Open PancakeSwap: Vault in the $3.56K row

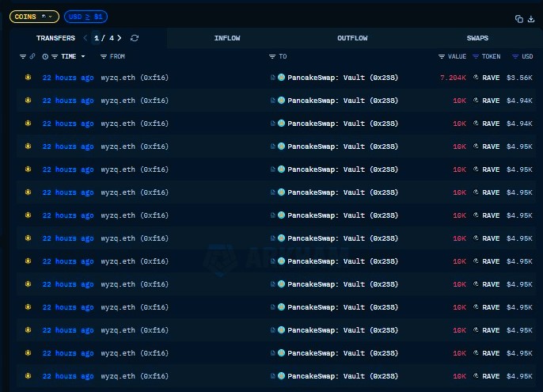tap(343, 78)
